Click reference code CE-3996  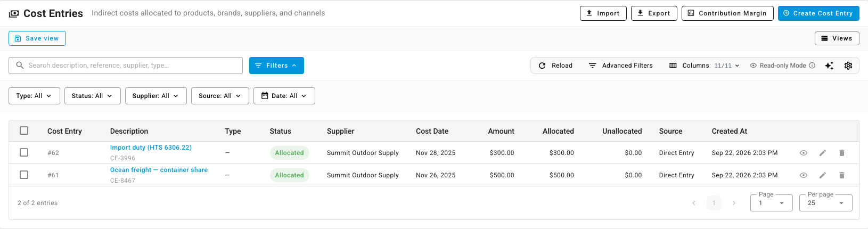click(122, 158)
